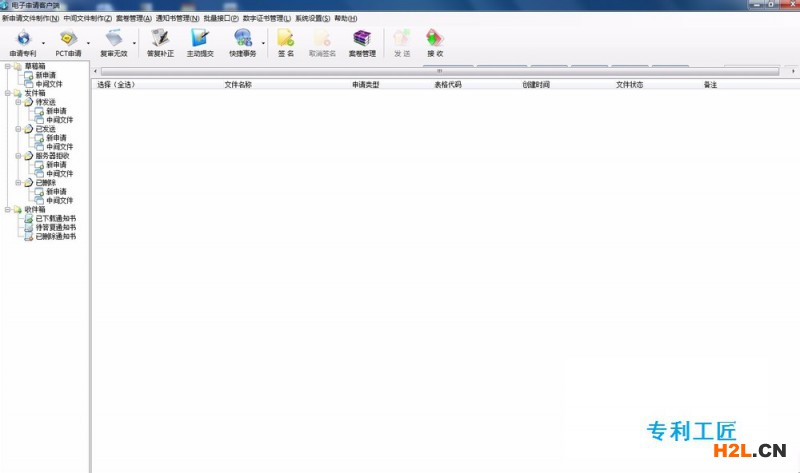Open the 中间文件制作 menu
This screenshot has height=473, width=800.
(x=88, y=18)
